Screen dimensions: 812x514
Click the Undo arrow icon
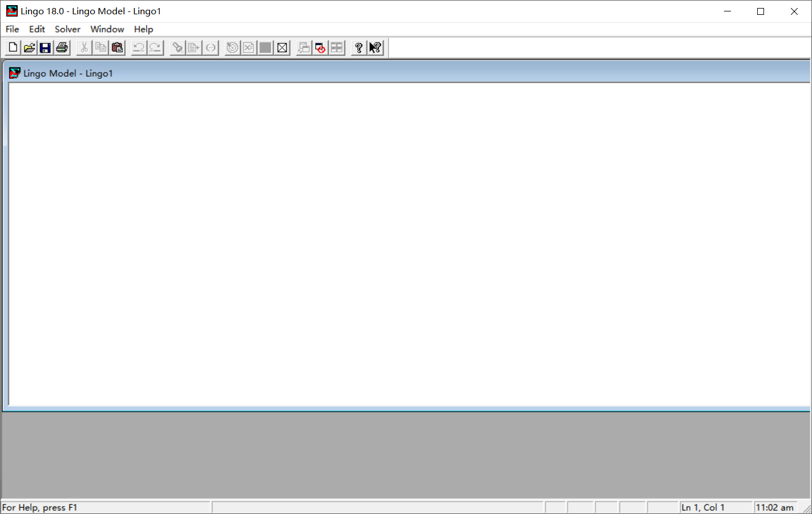tap(139, 48)
